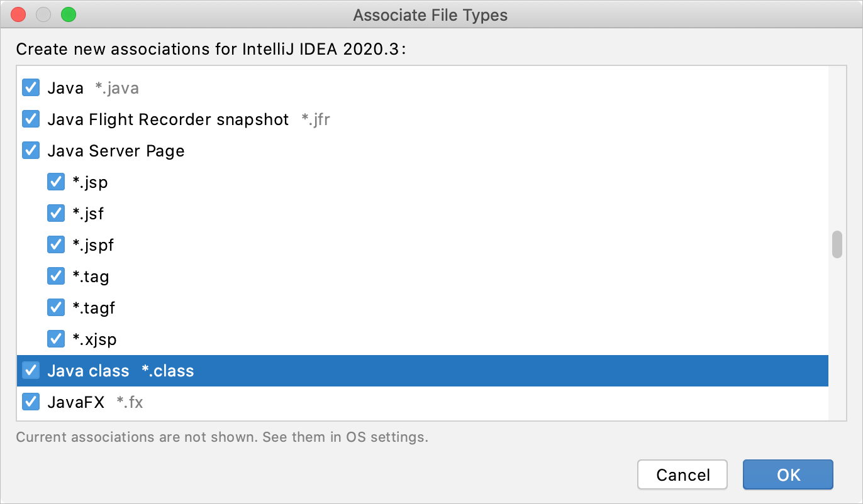Toggle the *.xjsp checkbox
Screen dimensions: 863x504
pos(56,339)
